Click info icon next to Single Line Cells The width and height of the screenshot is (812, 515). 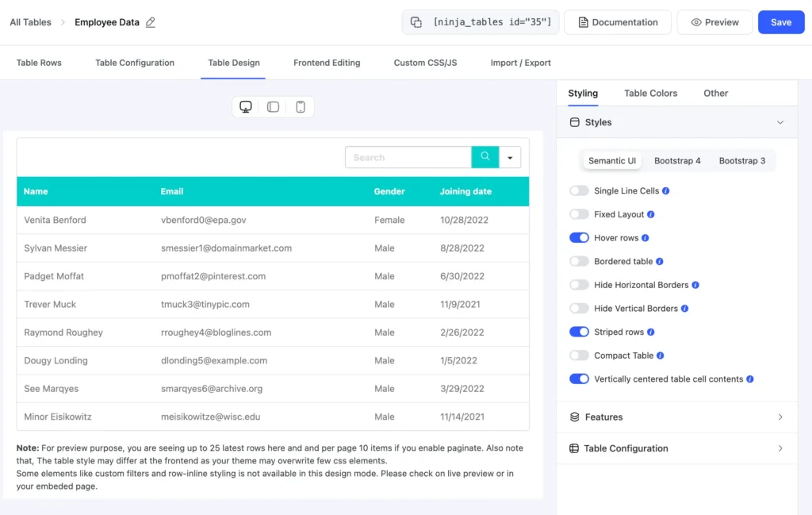point(666,190)
